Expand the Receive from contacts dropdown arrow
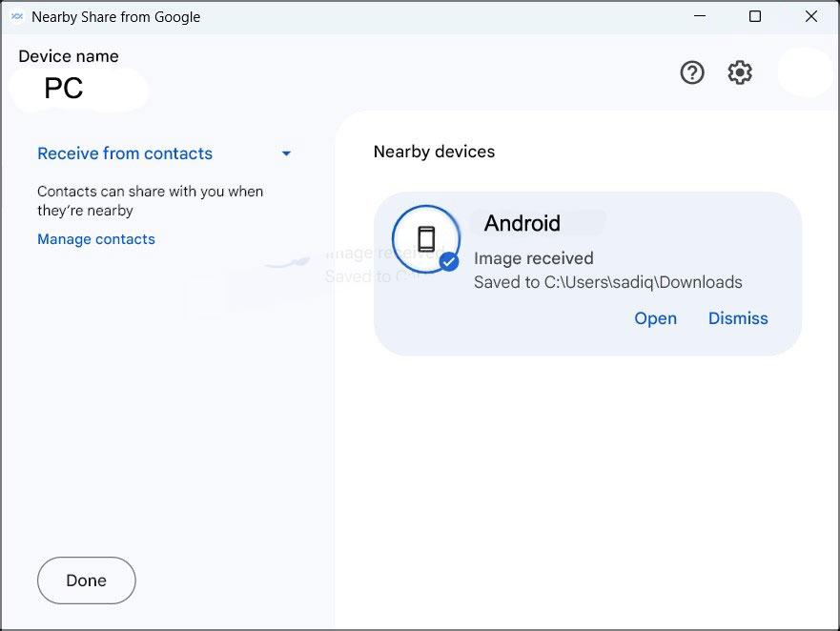This screenshot has height=631, width=840. pos(286,153)
